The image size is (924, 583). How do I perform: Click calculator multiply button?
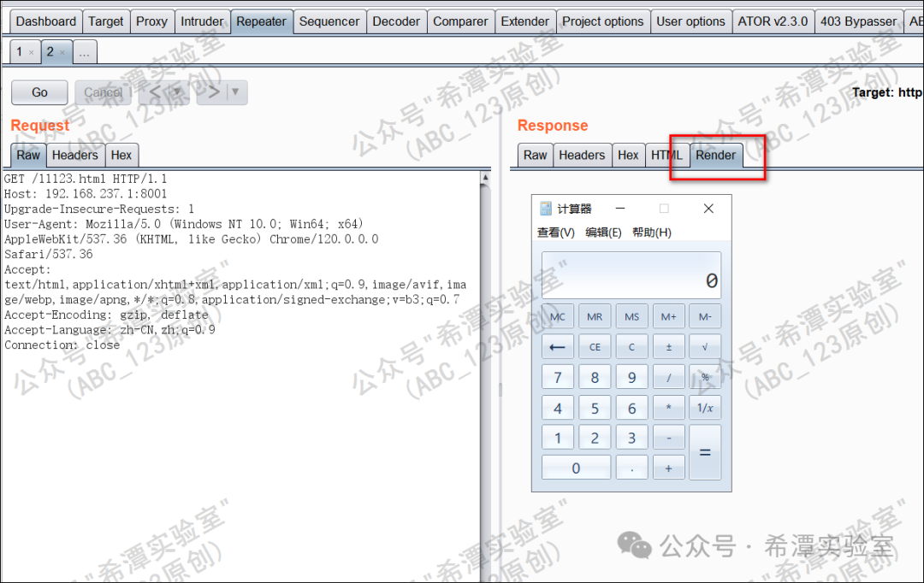tap(669, 408)
